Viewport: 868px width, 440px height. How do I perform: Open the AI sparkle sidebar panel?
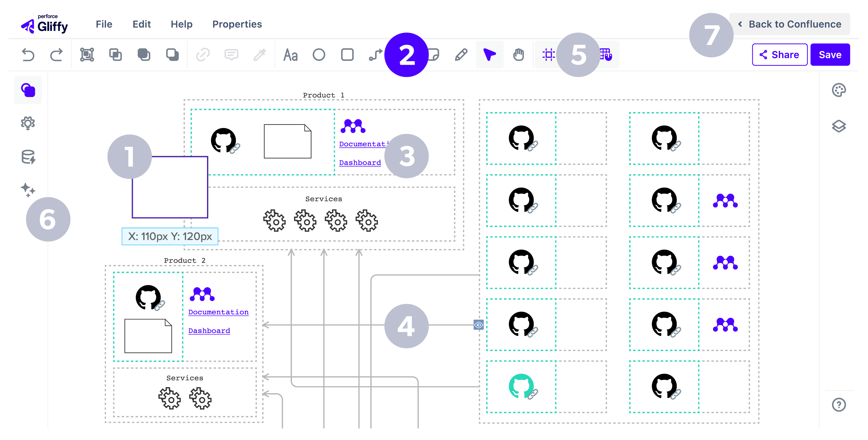[28, 190]
